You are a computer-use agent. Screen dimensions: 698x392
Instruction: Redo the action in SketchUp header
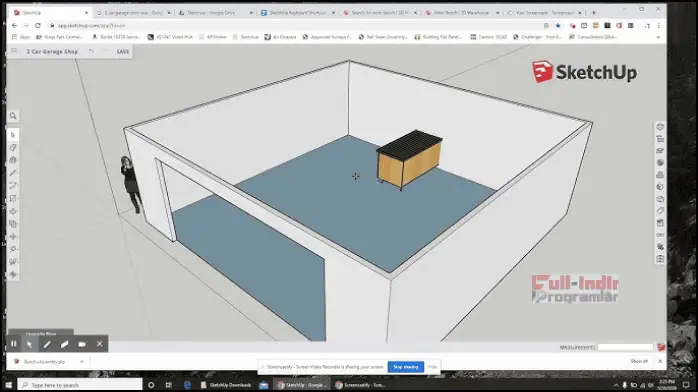pyautogui.click(x=106, y=52)
